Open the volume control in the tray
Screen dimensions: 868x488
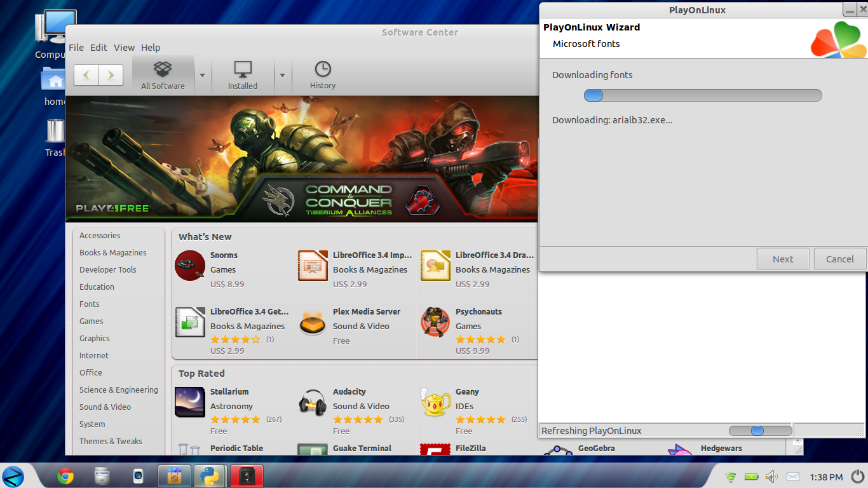pyautogui.click(x=772, y=477)
